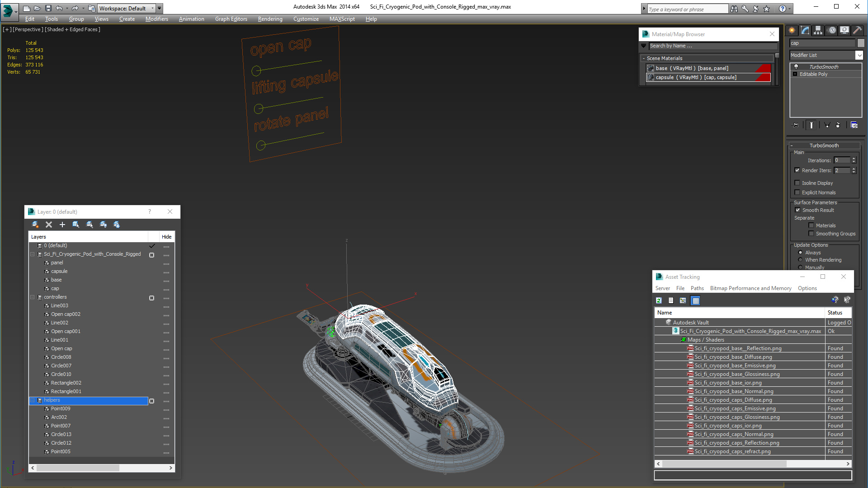Enable Explicit Normals checkbox
Viewport: 868px width, 488px height.
[x=797, y=192]
